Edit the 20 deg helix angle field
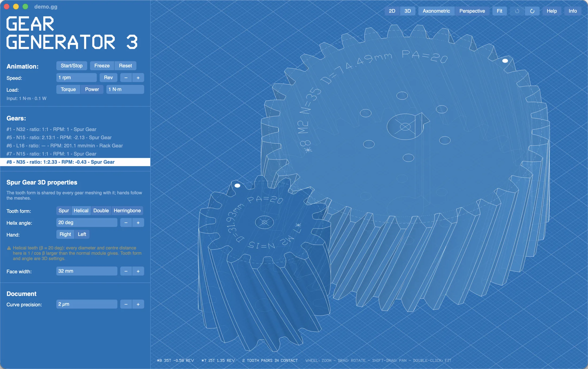The image size is (588, 369). [87, 223]
